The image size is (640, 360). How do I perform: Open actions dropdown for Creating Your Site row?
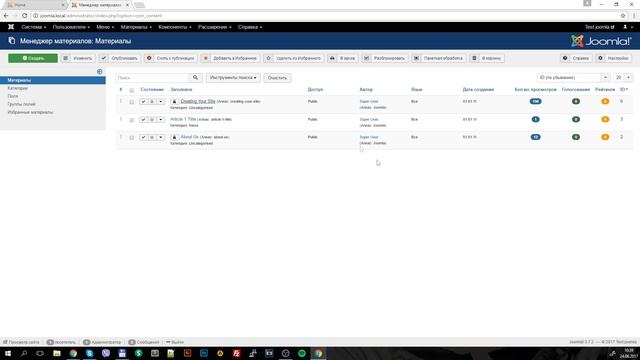click(x=161, y=101)
